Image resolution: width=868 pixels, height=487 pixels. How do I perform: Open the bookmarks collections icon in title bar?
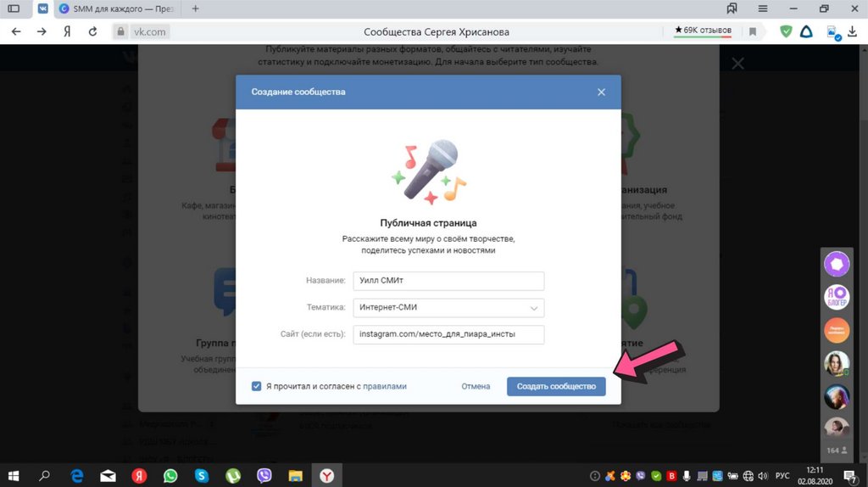tap(732, 8)
